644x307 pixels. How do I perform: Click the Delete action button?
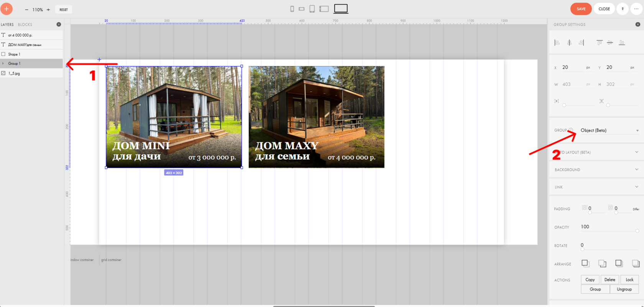[610, 280]
